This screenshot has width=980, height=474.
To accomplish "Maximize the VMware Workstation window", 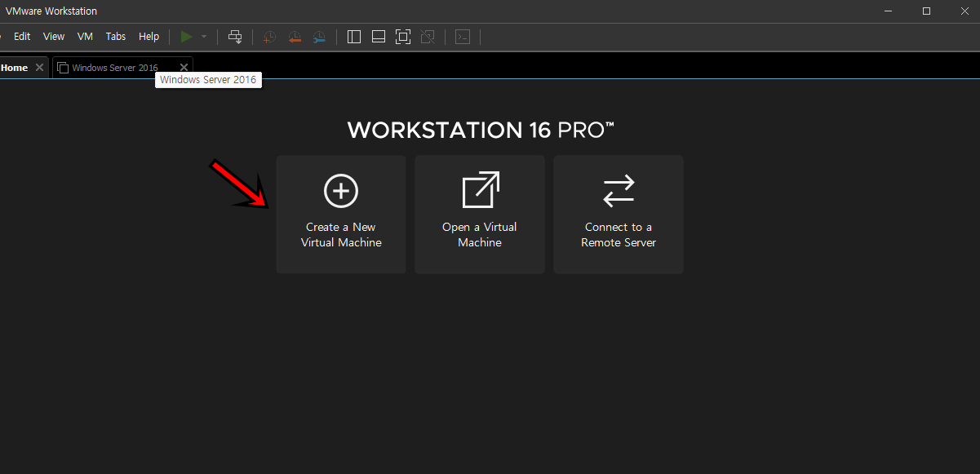I will tap(926, 11).
